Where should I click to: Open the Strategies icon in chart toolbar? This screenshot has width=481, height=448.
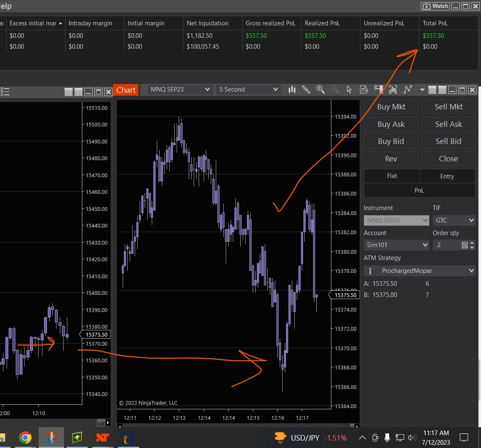[x=408, y=89]
